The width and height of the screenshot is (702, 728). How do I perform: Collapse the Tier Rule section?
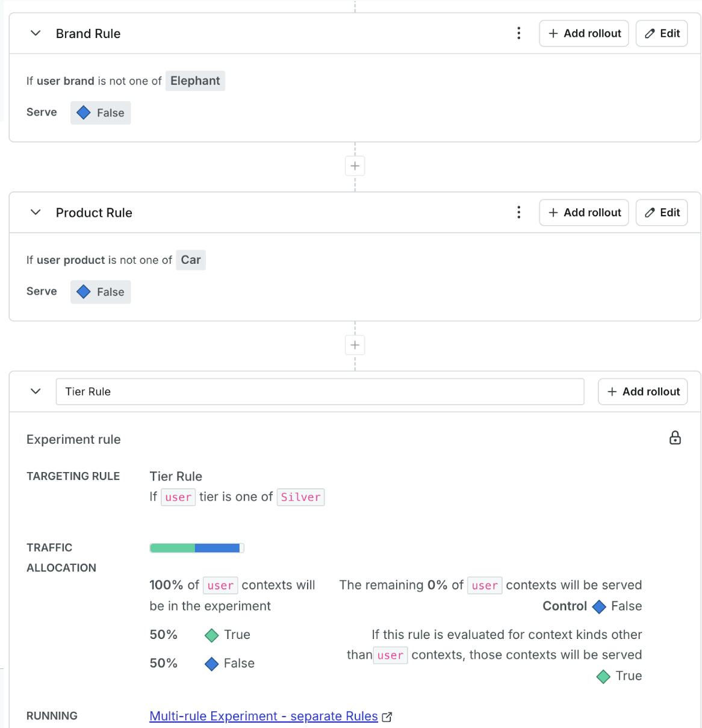pyautogui.click(x=36, y=391)
